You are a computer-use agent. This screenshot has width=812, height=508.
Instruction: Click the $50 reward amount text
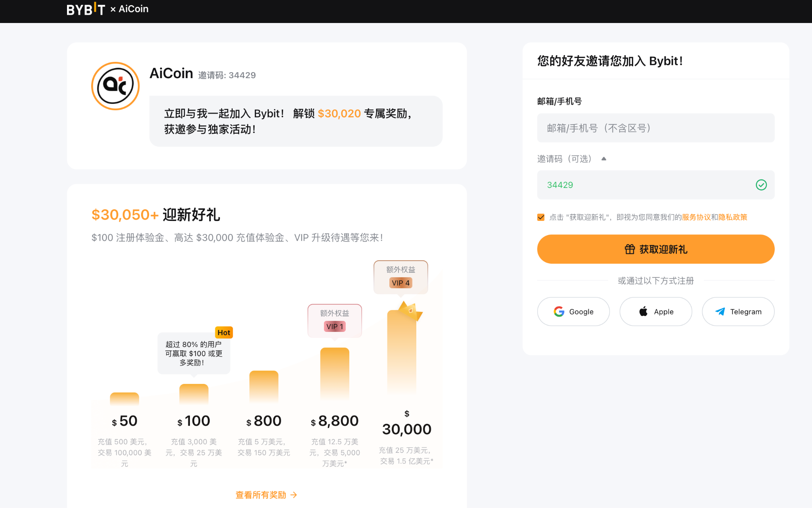(x=124, y=421)
